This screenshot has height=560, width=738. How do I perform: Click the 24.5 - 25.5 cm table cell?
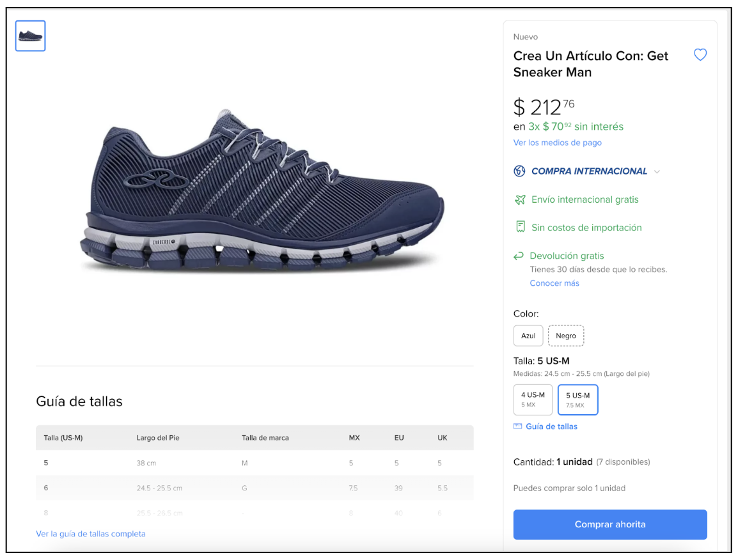click(159, 488)
